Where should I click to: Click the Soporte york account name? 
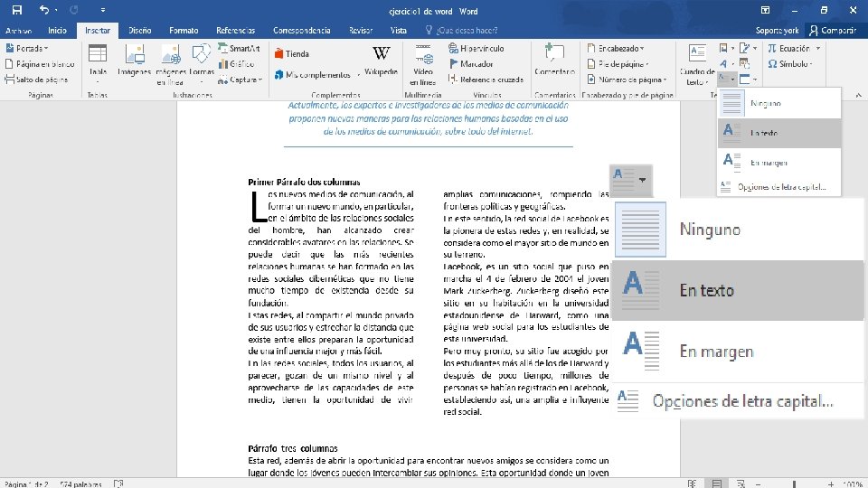[x=778, y=31]
